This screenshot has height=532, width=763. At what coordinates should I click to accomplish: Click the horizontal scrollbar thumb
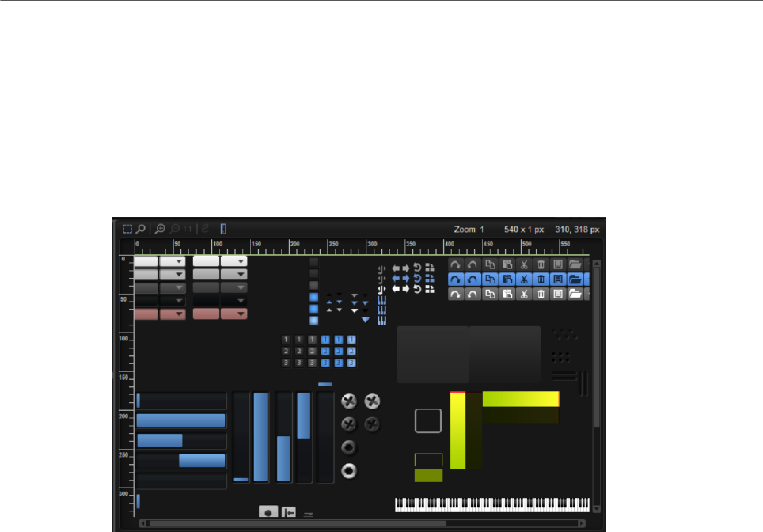point(297,524)
